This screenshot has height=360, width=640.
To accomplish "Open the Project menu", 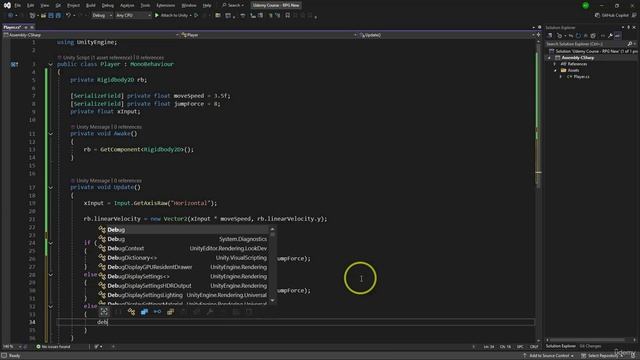I will coord(73,5).
